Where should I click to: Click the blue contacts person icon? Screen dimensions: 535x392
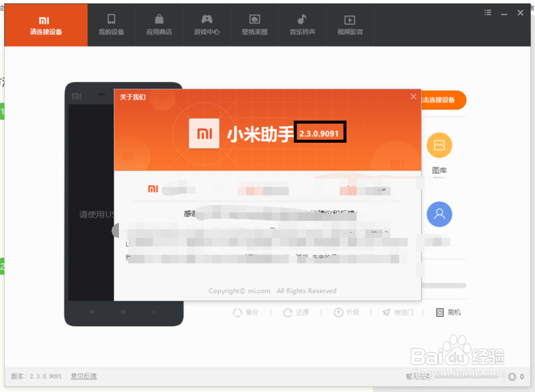[439, 214]
